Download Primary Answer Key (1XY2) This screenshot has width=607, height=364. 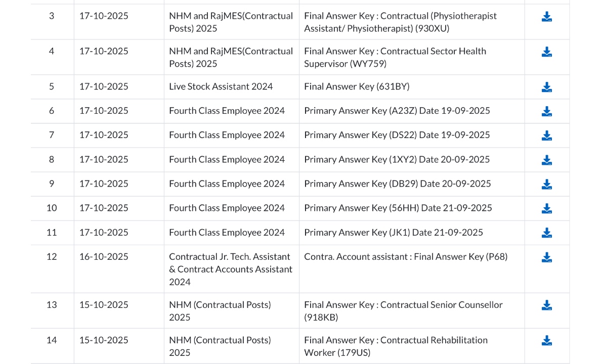546,160
